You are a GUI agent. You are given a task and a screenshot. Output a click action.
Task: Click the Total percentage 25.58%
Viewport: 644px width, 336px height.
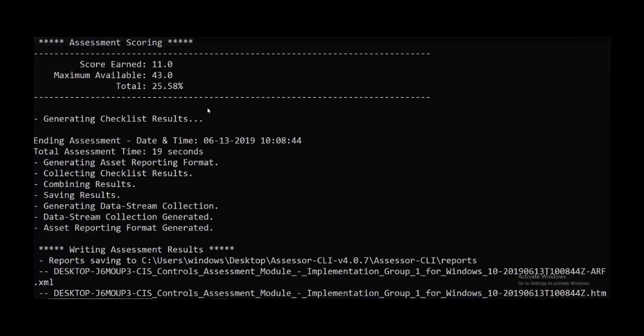click(x=167, y=86)
